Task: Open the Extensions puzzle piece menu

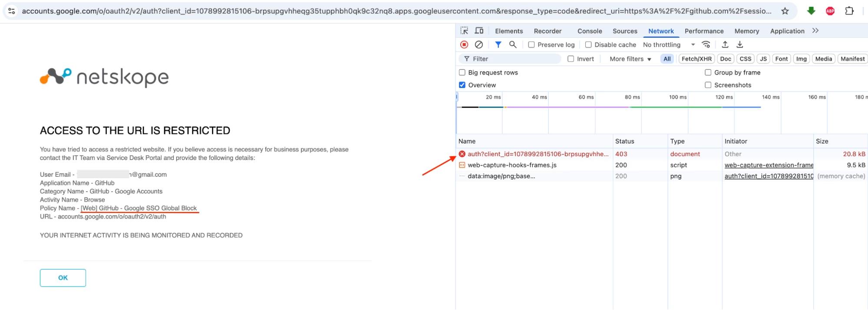Action: [x=849, y=11]
